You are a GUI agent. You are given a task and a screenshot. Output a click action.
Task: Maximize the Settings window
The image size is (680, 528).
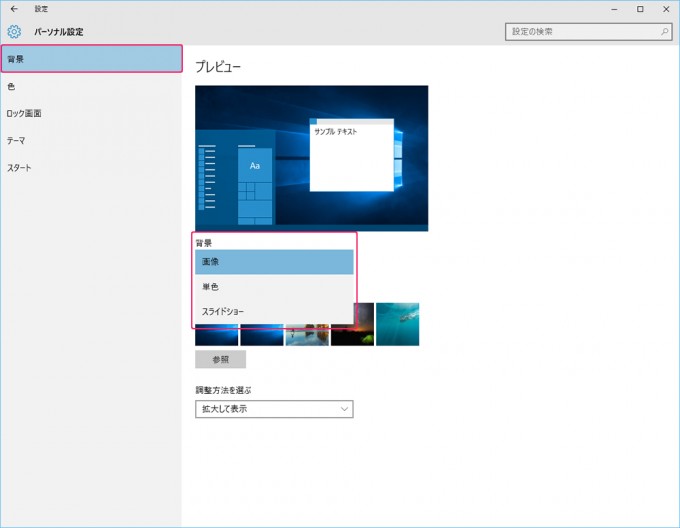click(x=640, y=9)
